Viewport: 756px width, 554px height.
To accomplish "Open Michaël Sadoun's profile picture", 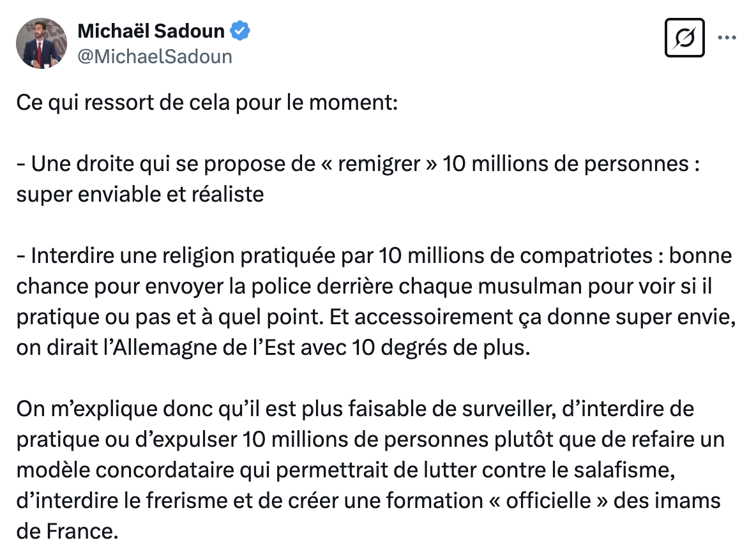I will point(42,43).
